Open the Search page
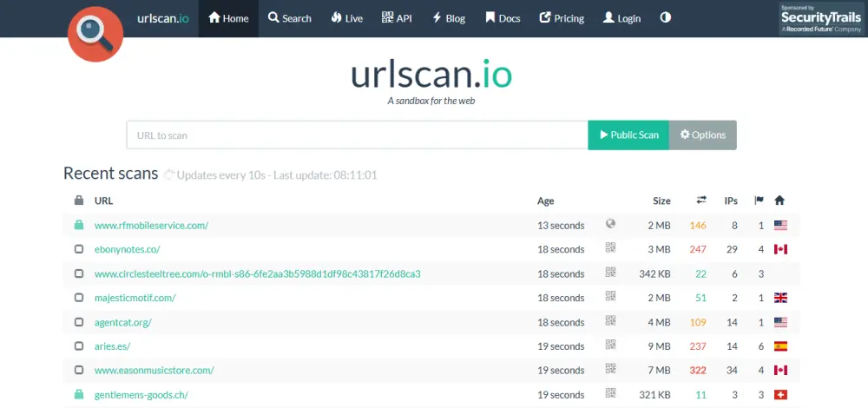 [x=290, y=18]
